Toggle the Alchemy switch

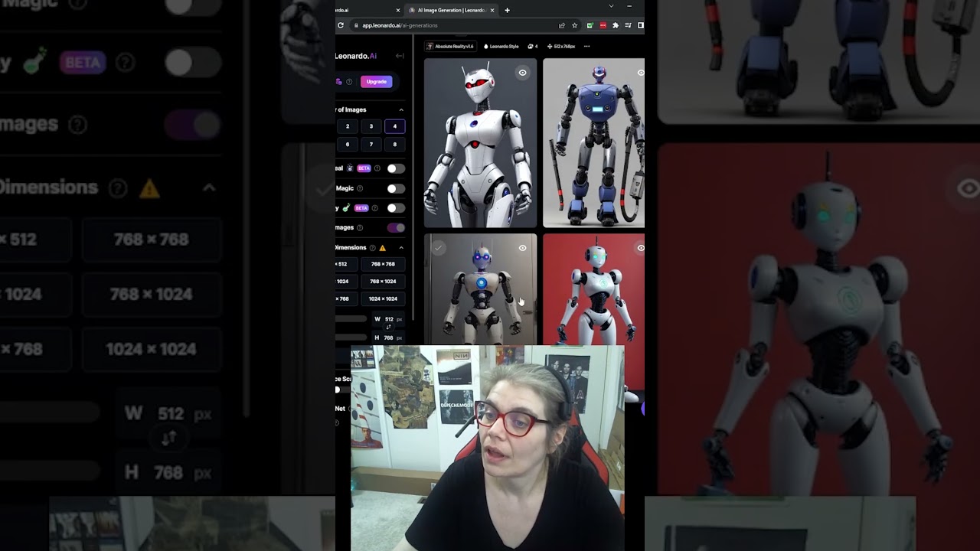[x=396, y=208]
